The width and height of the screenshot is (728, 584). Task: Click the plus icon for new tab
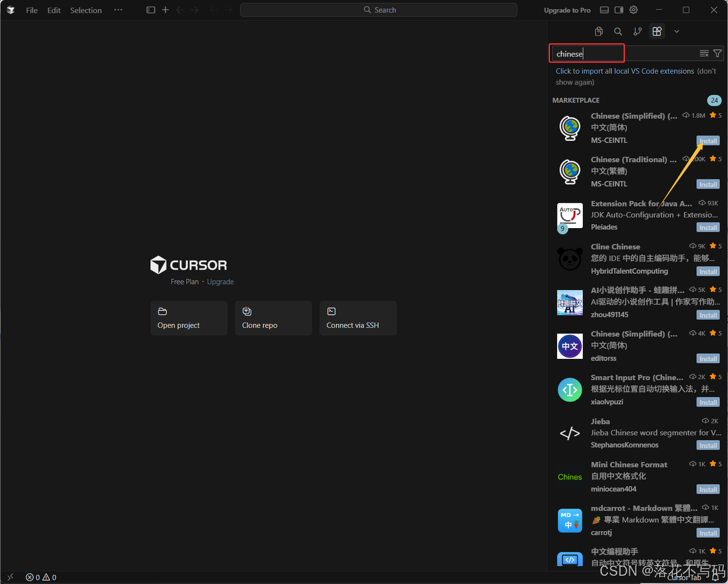[166, 10]
